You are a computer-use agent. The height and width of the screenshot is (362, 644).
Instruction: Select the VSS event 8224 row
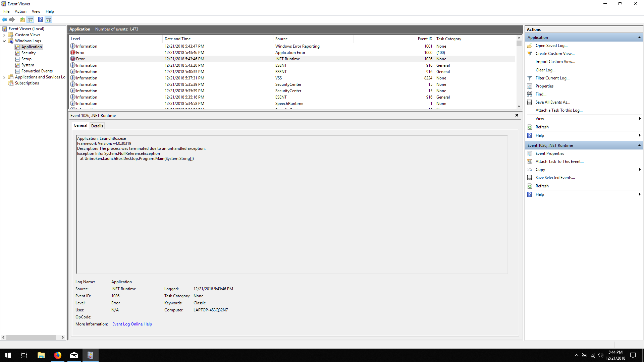pyautogui.click(x=292, y=78)
